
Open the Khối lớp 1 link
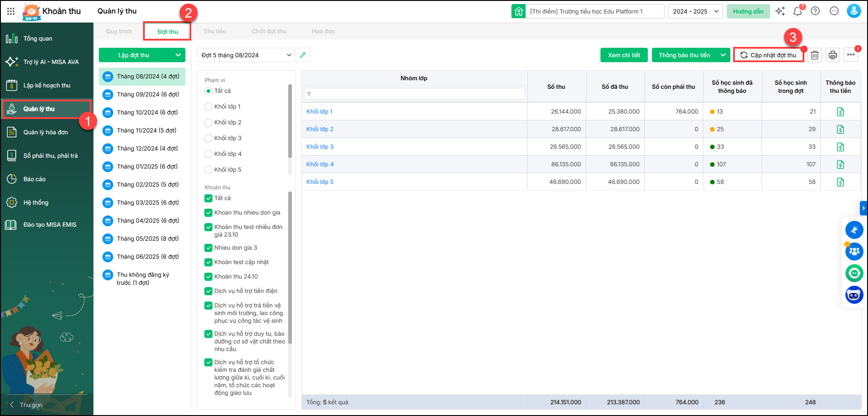click(319, 112)
